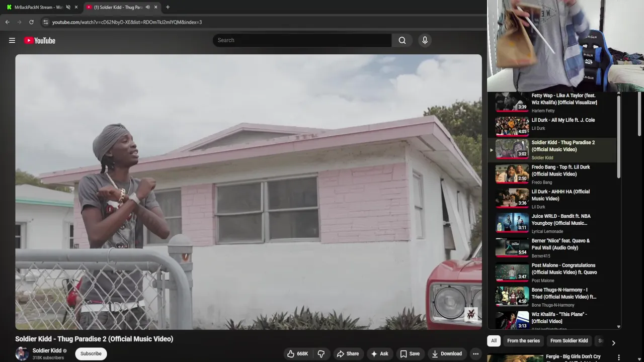The image size is (644, 362).
Task: Open the YouTube hamburger guide menu
Action: tap(12, 40)
